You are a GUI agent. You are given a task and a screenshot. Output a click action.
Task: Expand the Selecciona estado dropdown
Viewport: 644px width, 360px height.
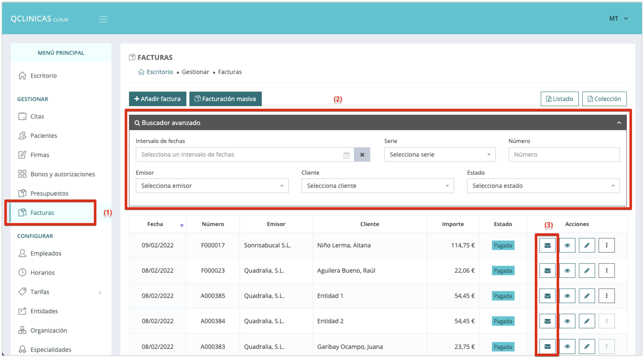click(543, 186)
